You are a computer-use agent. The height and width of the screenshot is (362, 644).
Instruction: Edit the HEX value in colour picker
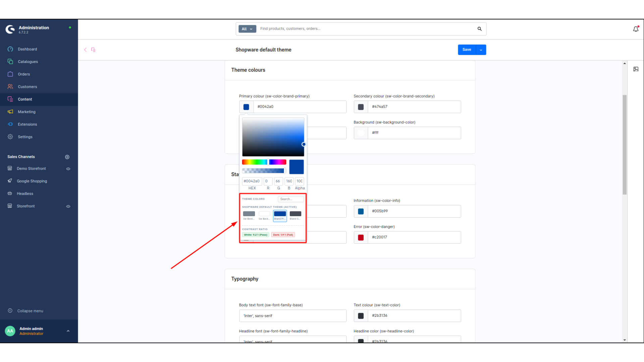[x=252, y=181]
